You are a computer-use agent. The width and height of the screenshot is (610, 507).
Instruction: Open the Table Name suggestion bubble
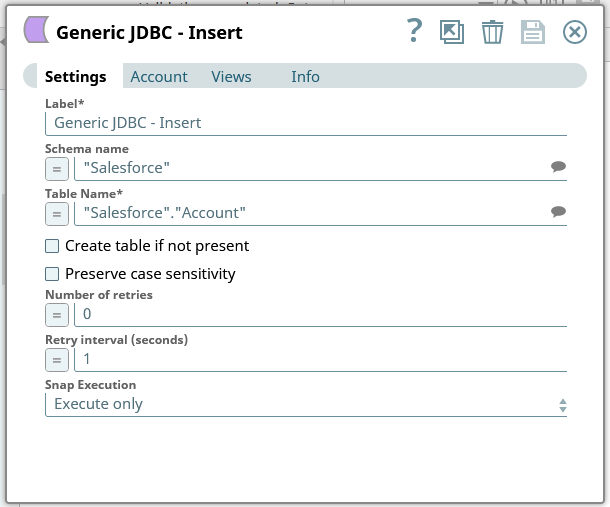pyautogui.click(x=558, y=212)
